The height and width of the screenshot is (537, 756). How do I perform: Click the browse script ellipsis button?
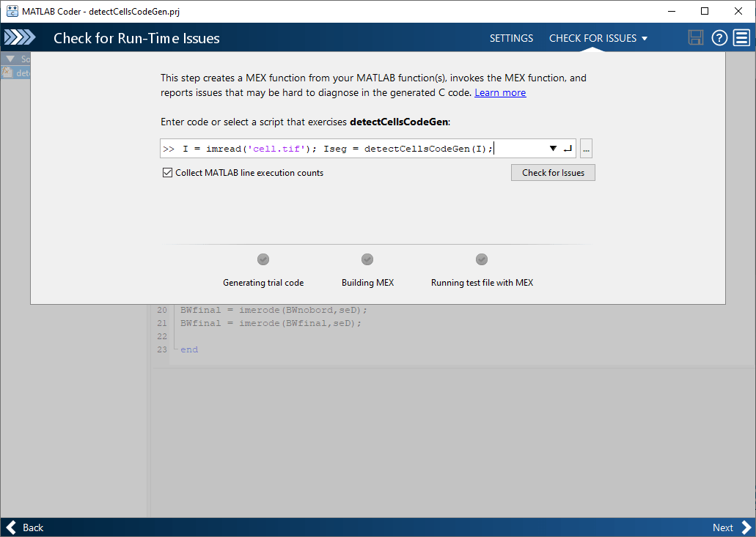[x=586, y=148]
